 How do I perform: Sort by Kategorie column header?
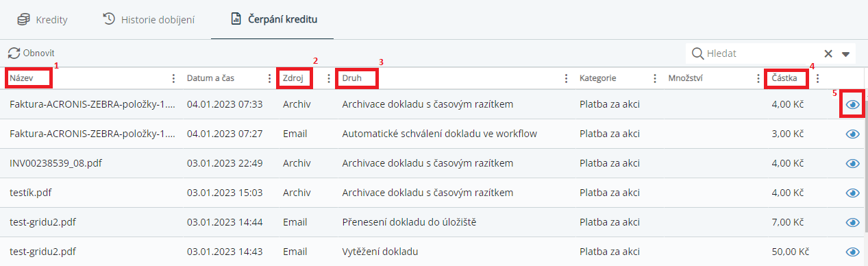coord(598,78)
